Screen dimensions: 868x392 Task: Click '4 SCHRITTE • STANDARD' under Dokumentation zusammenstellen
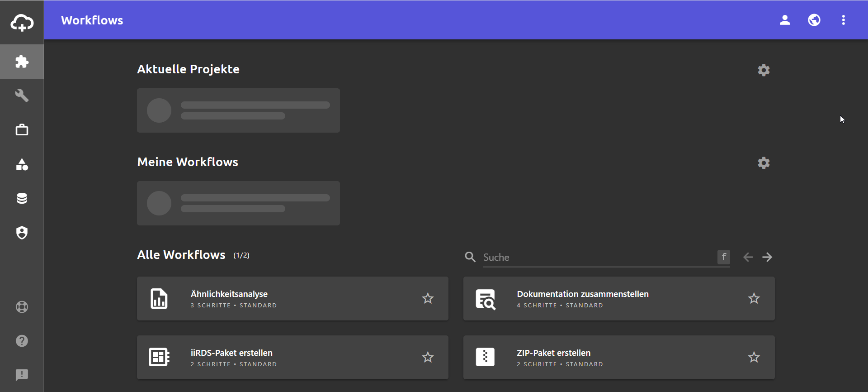(x=560, y=306)
